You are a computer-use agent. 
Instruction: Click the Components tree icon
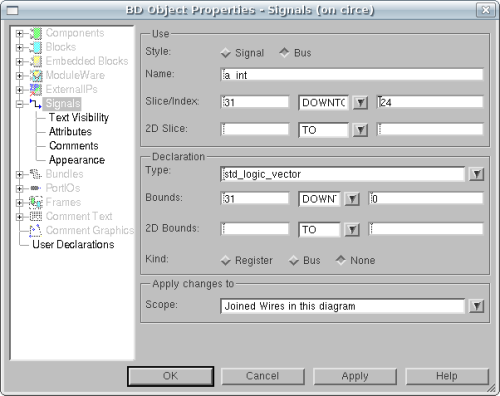(x=36, y=33)
